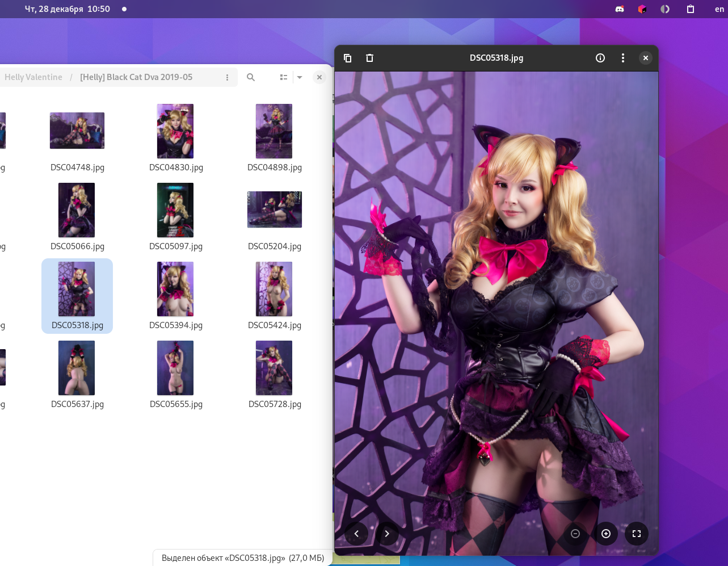The height and width of the screenshot is (566, 728).
Task: Click file name label DSC04830.jpg
Action: (x=176, y=167)
